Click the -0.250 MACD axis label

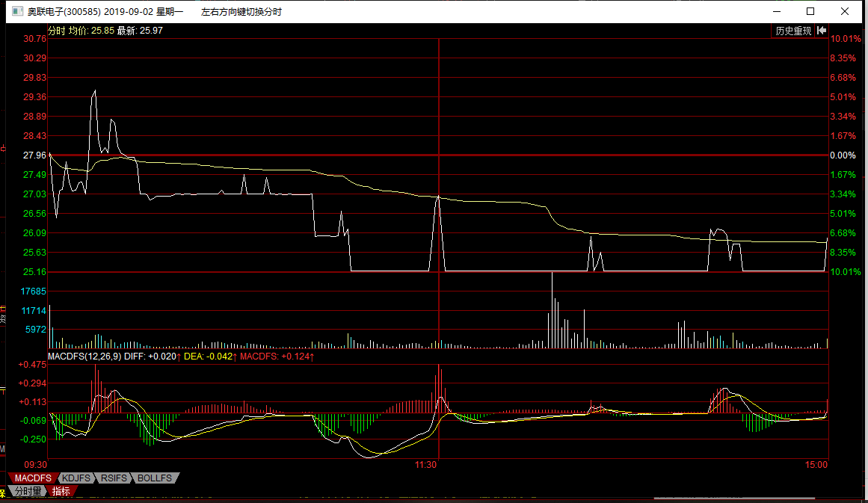pos(33,439)
